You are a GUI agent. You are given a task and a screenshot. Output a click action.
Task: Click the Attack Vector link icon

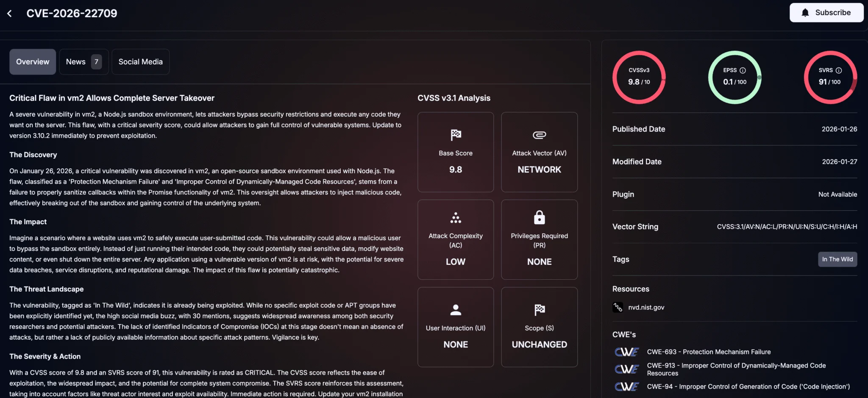(x=539, y=135)
